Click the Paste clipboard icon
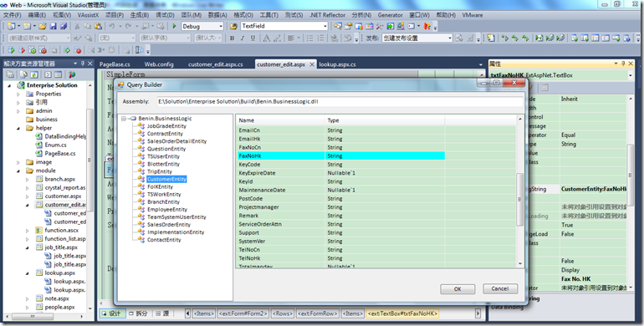This screenshot has height=326, width=644. click(x=98, y=26)
